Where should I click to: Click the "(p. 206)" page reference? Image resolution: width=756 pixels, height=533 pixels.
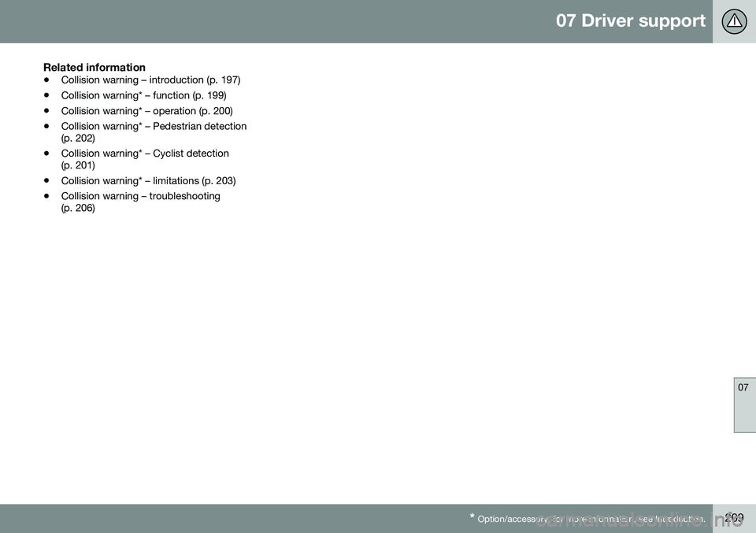[x=78, y=207]
